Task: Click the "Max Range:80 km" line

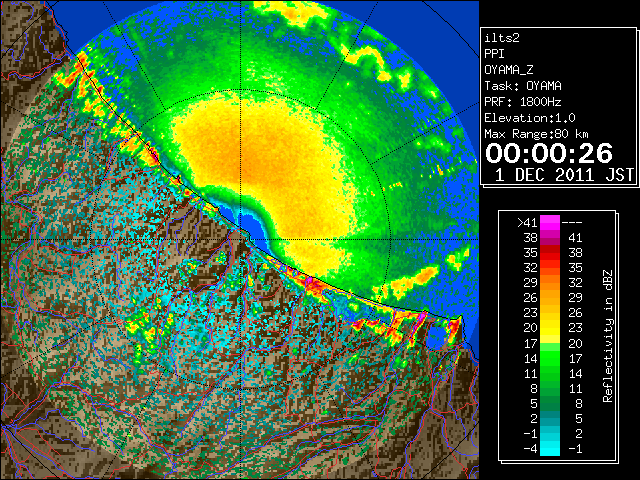Action: (x=536, y=134)
